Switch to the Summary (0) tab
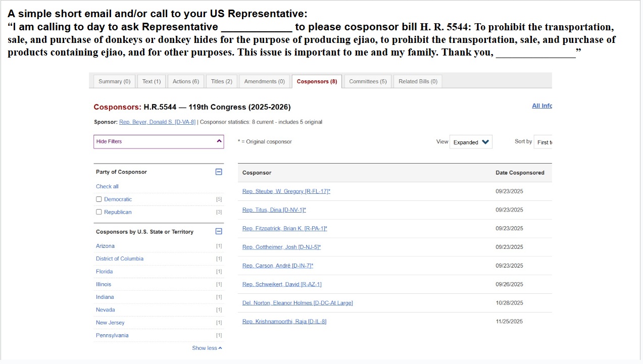643x364 pixels. [114, 82]
